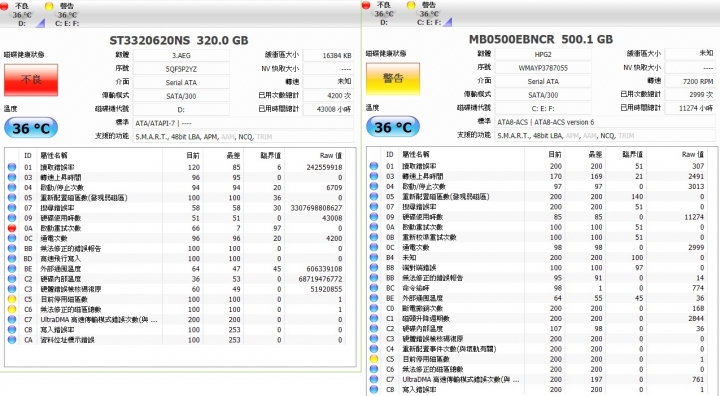Click yellow warning dot above C: E: F: in right window
720x396 pixels.
[411, 5]
